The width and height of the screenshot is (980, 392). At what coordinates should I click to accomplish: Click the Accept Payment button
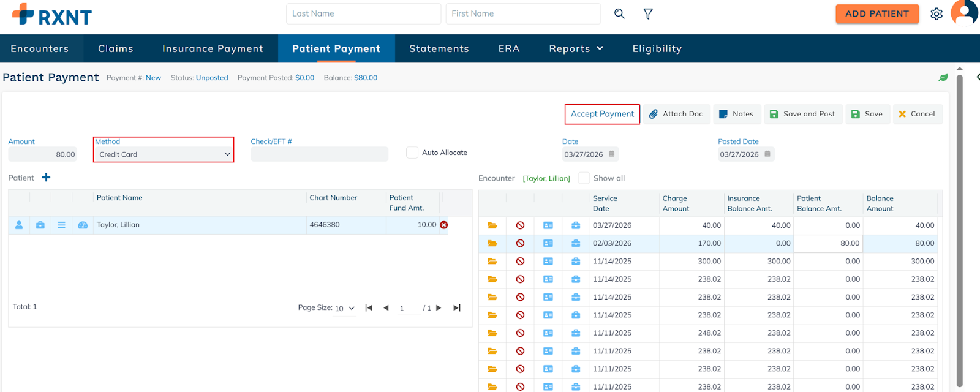(x=602, y=114)
